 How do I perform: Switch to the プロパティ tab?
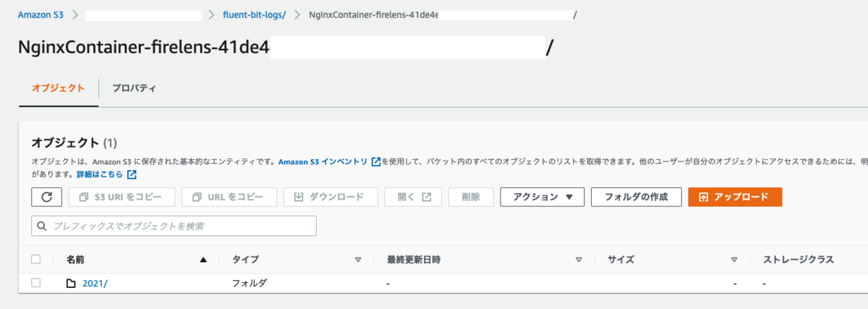(x=134, y=88)
